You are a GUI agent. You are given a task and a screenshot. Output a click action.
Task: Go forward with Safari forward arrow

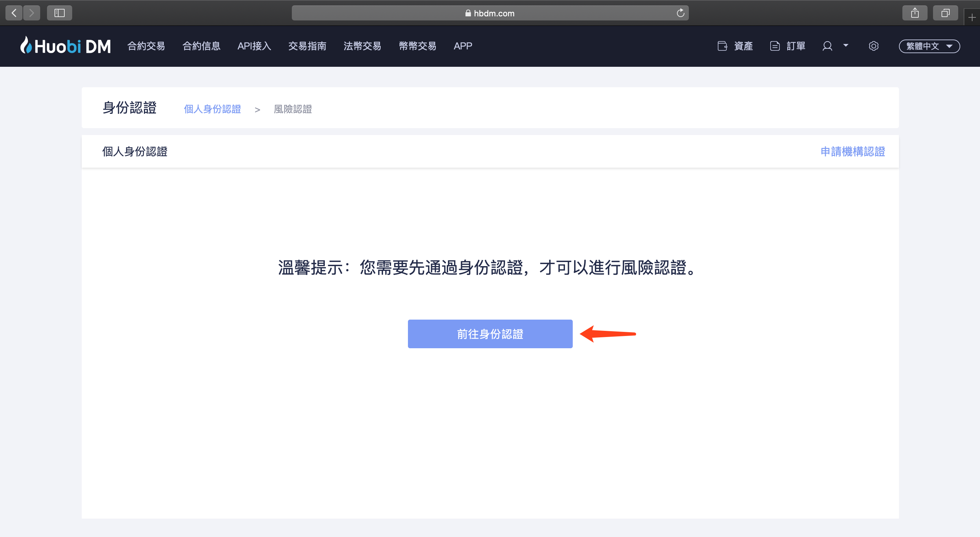pyautogui.click(x=32, y=13)
